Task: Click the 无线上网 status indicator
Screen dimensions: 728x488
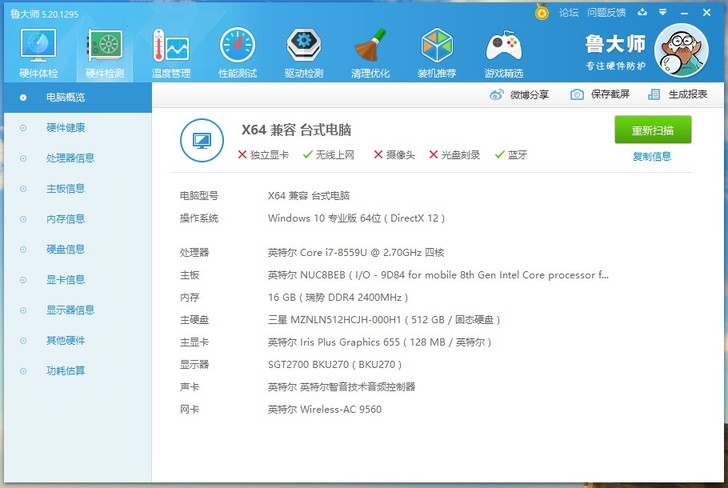Action: (x=328, y=155)
